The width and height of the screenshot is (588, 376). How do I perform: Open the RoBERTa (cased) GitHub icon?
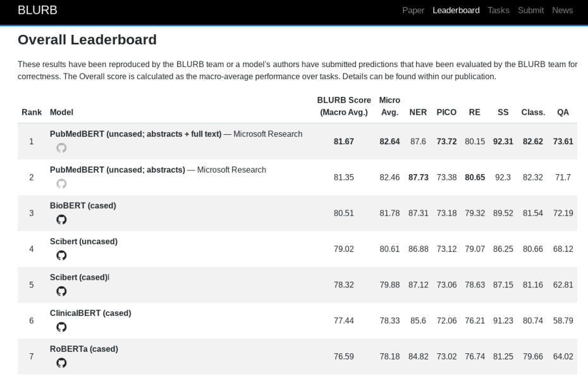click(61, 363)
